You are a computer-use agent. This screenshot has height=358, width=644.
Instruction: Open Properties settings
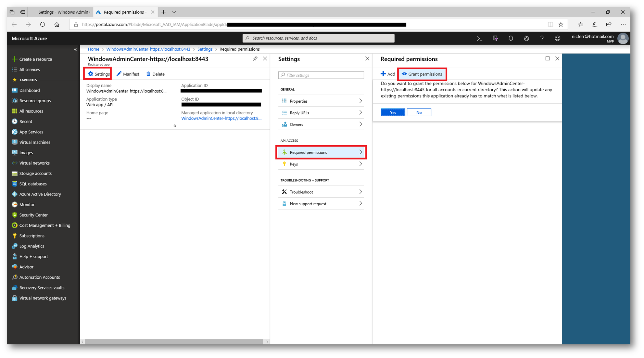tap(321, 101)
